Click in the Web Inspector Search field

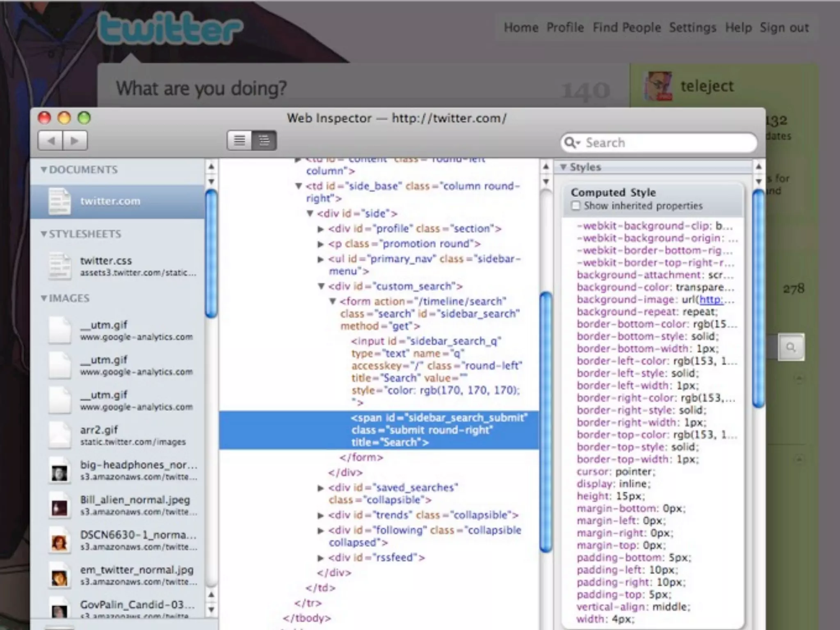664,143
